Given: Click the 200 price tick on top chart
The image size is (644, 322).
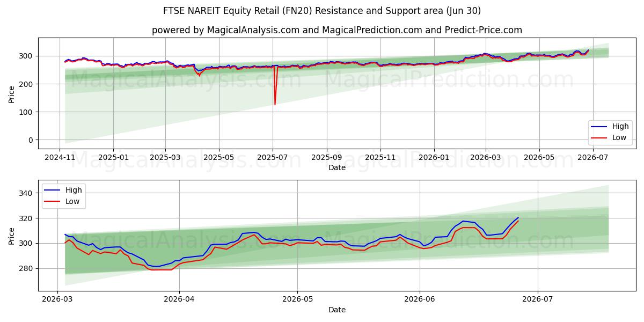Looking at the screenshot, I should tap(27, 84).
